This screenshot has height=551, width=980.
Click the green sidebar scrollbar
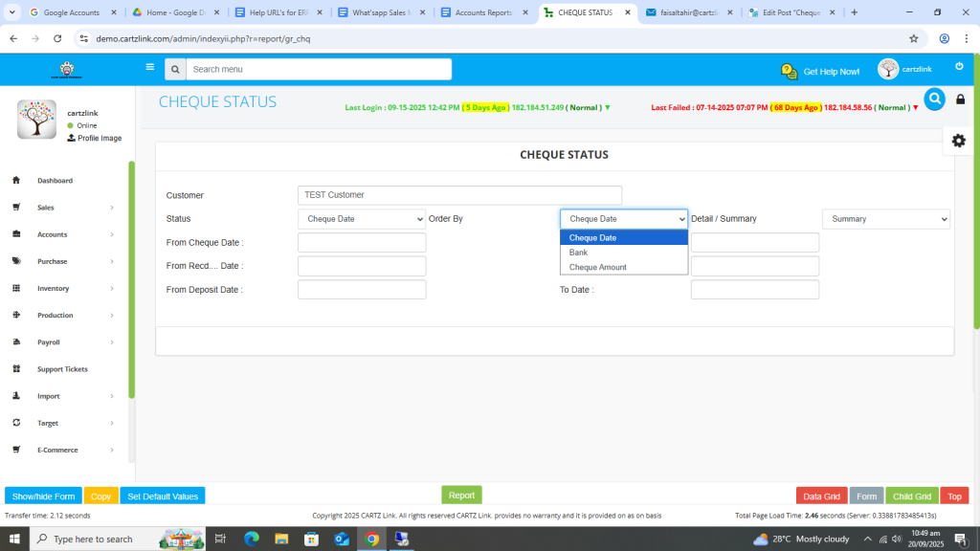coord(131,277)
